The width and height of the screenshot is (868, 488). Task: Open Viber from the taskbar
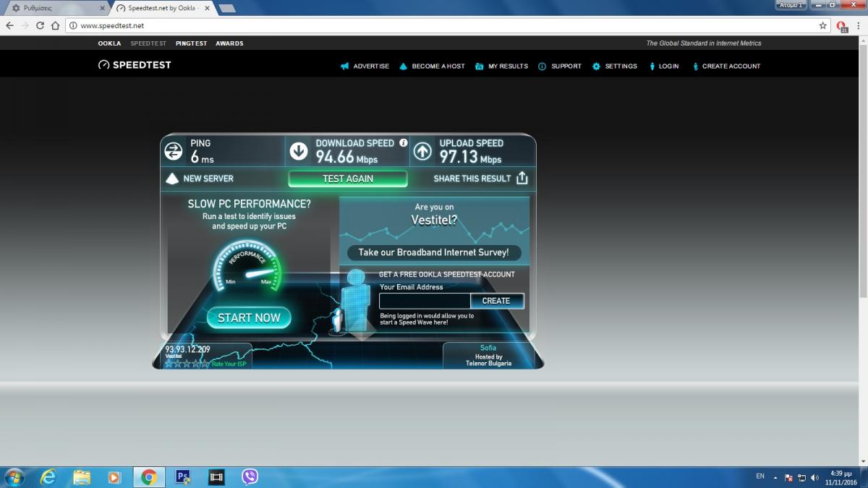[x=250, y=477]
